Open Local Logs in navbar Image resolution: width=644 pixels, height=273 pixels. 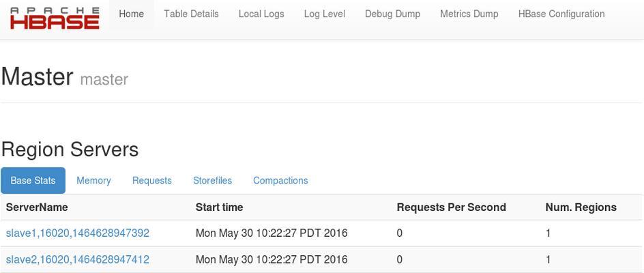261,14
